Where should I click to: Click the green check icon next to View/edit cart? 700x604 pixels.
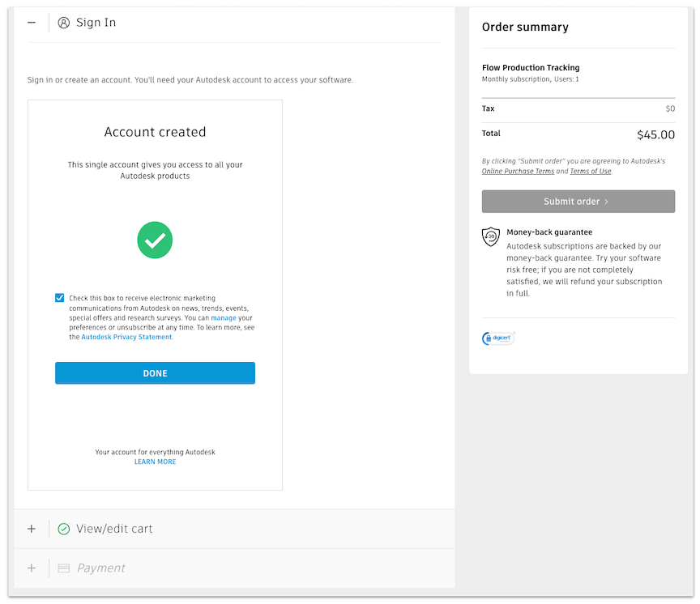[64, 529]
